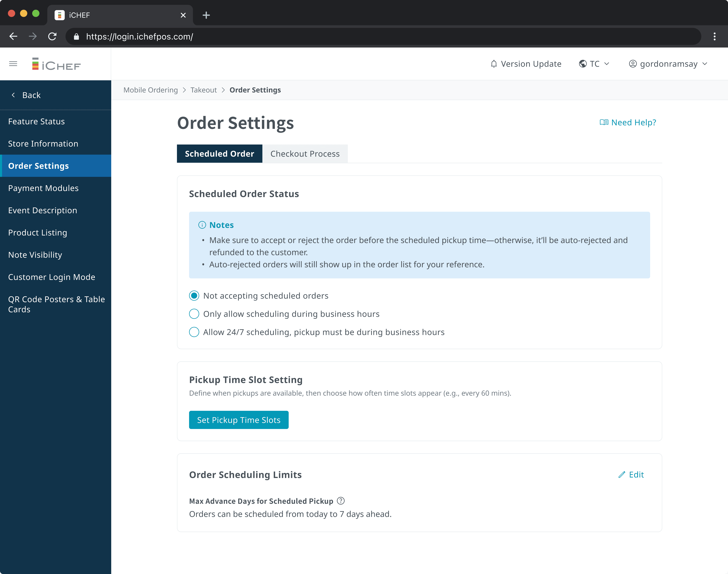Open the hamburger sidebar menu icon

[x=13, y=64]
